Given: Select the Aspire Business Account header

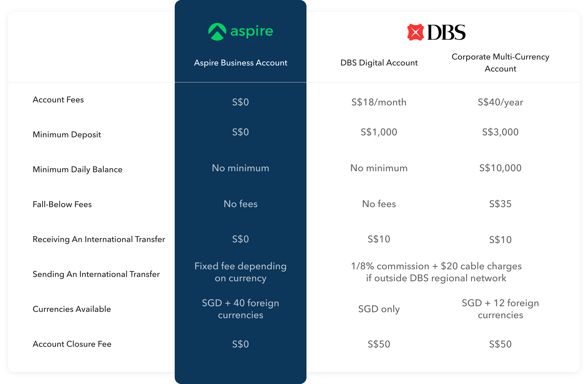Looking at the screenshot, I should [x=241, y=63].
